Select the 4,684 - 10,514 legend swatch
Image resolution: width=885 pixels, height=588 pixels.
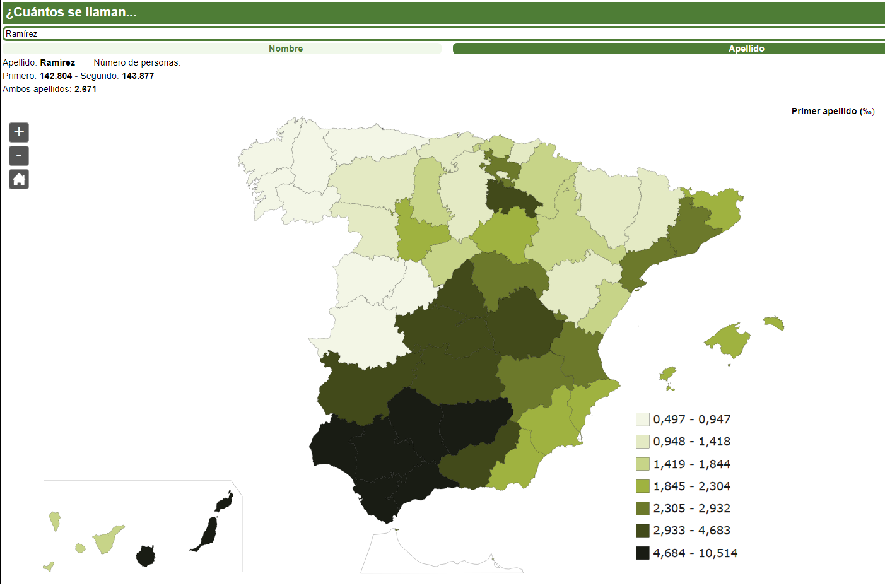(x=643, y=553)
